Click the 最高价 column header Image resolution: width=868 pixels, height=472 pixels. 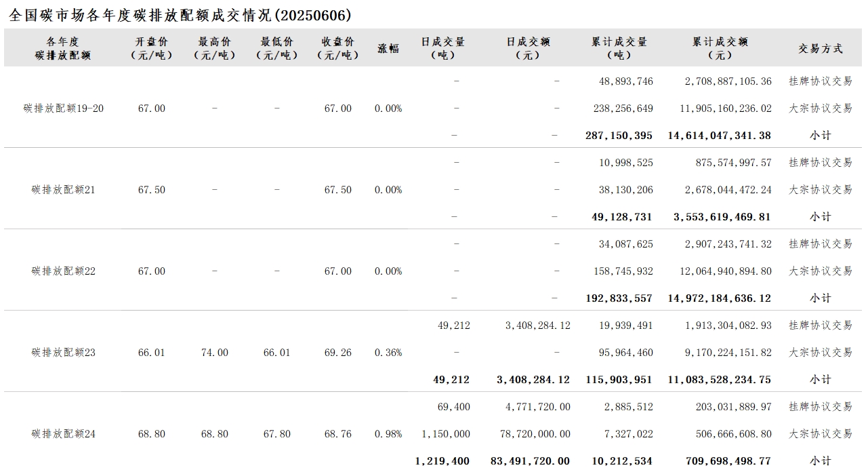click(214, 48)
